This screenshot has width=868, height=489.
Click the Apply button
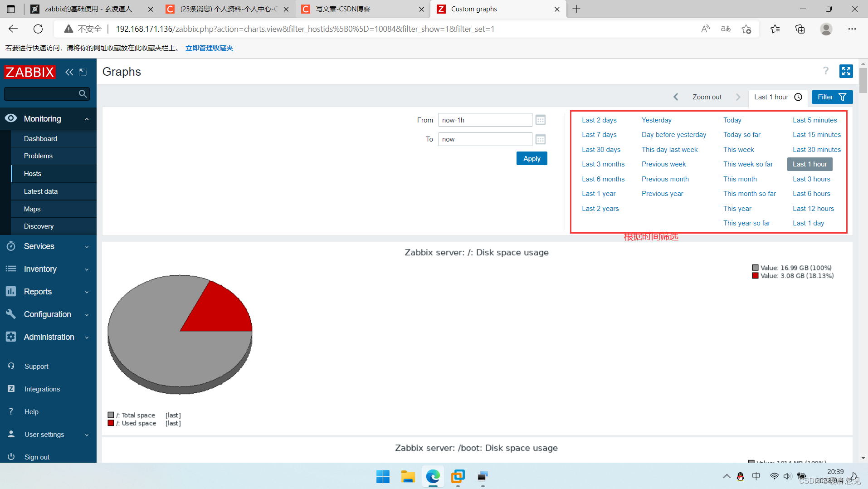point(532,158)
